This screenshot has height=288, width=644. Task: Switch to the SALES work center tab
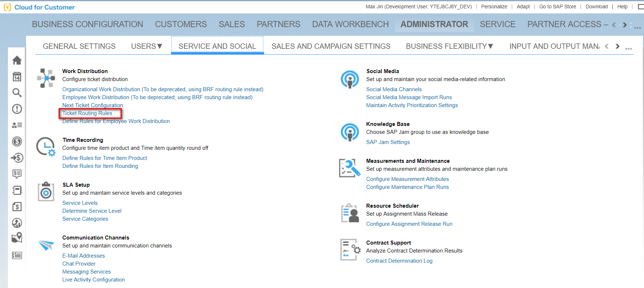click(x=232, y=24)
